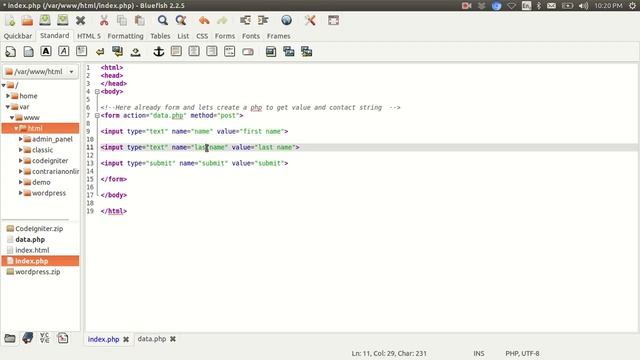Select wordpress.zip in file list
This screenshot has width=640, height=360.
tap(38, 272)
